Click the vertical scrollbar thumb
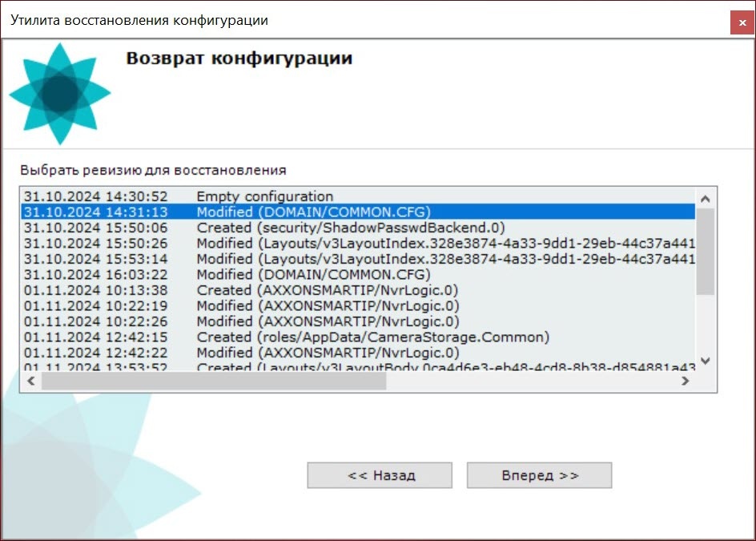The image size is (756, 541). tap(706, 252)
